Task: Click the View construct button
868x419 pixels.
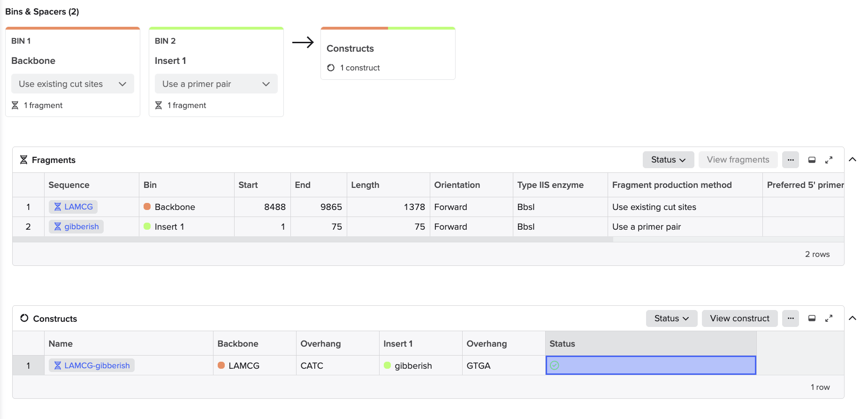Action: (739, 318)
